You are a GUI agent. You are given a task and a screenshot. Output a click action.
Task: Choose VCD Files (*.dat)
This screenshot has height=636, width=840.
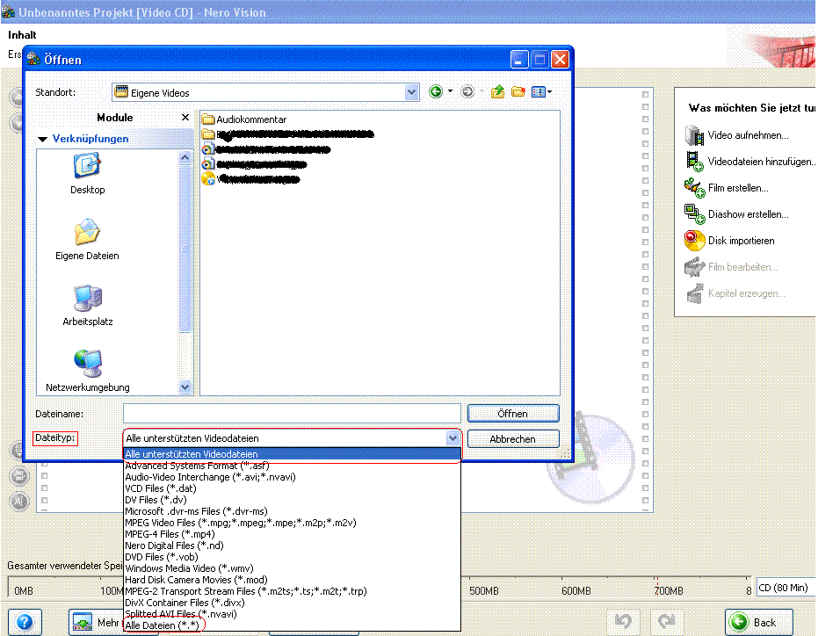click(292, 488)
